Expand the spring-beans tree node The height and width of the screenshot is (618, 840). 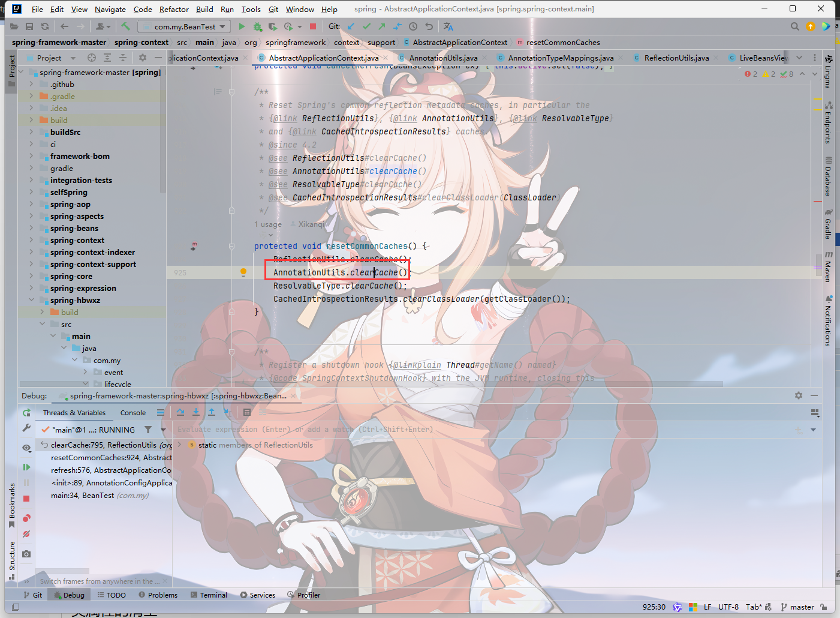(31, 228)
